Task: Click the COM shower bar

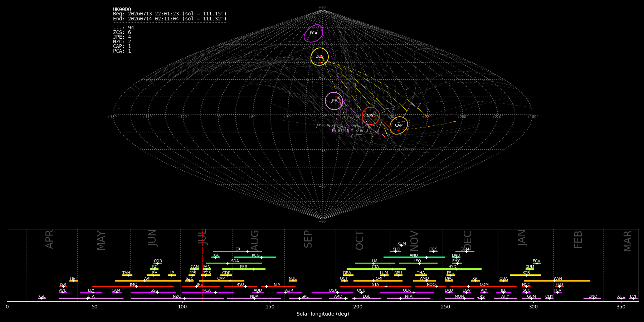Action: pyautogui.click(x=483, y=287)
